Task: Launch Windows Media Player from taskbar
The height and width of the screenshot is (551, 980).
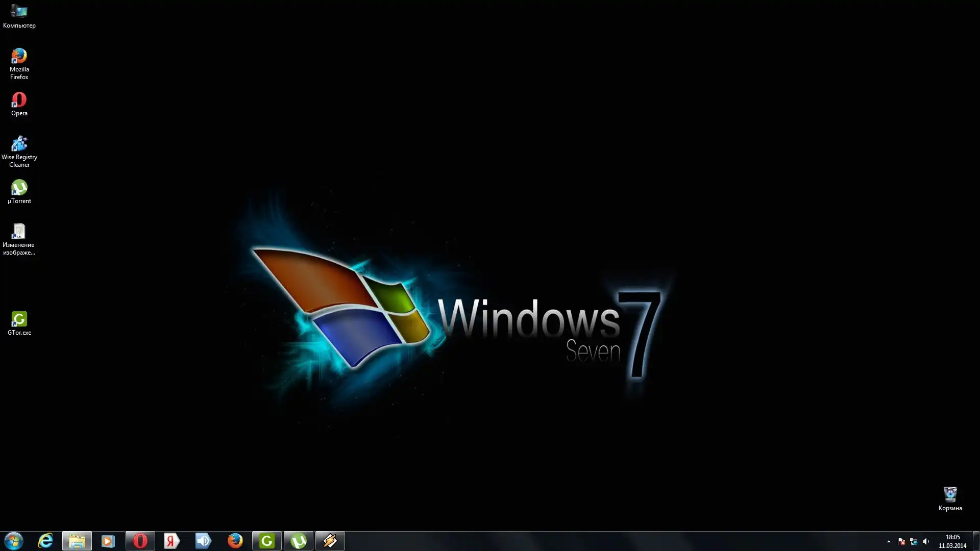Action: coord(108,541)
